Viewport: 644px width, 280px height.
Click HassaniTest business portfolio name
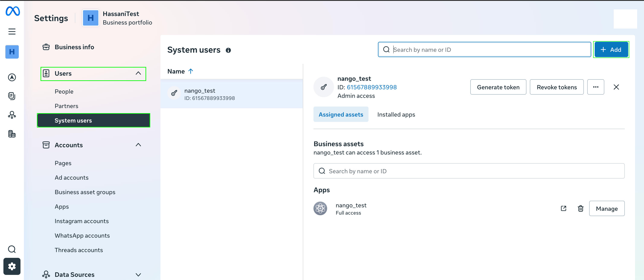click(121, 14)
